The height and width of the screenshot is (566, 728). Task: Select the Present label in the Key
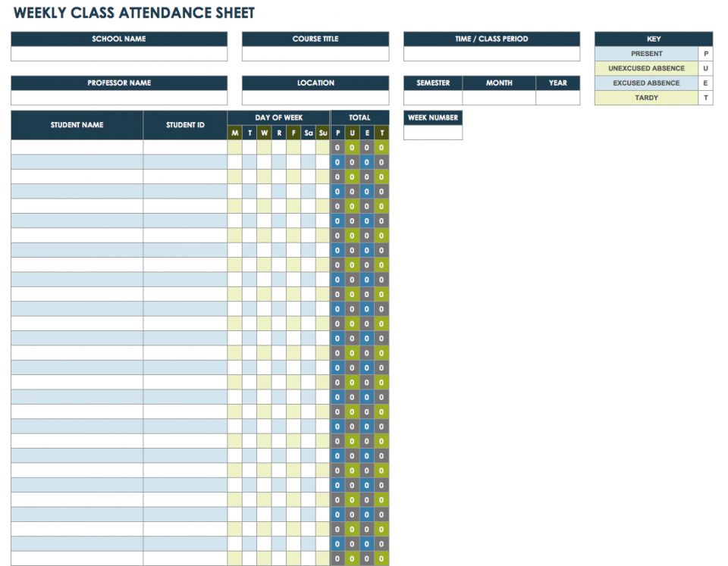point(647,54)
